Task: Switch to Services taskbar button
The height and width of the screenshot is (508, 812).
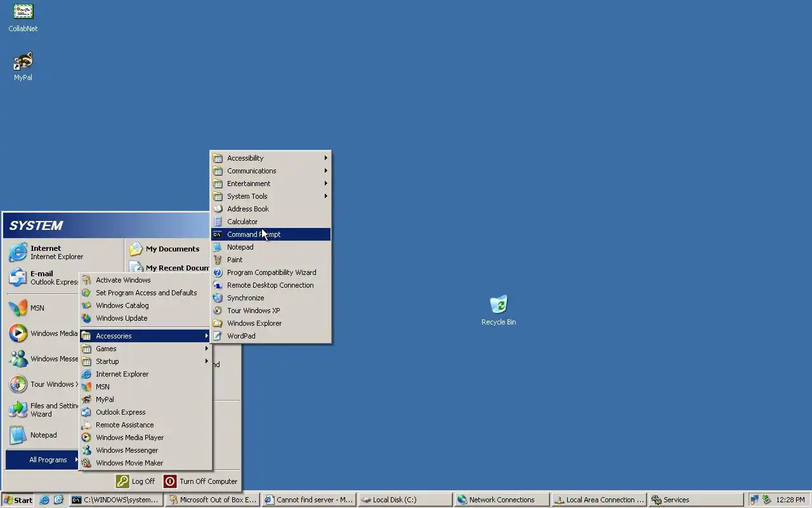Action: point(695,500)
